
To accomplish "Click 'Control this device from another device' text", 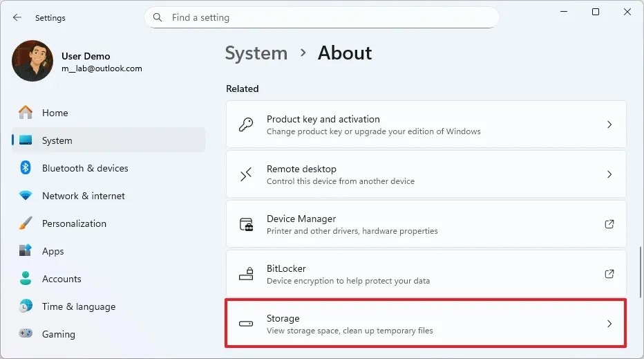I will 341,181.
